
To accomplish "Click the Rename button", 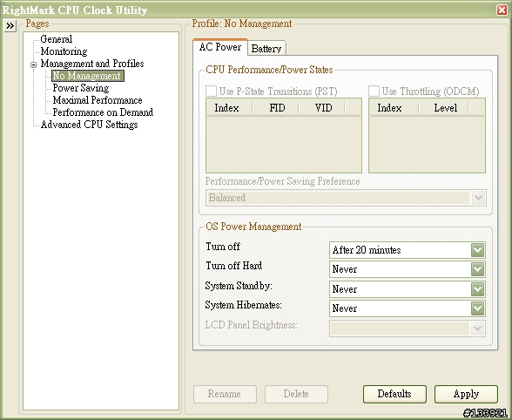I will click(x=225, y=394).
